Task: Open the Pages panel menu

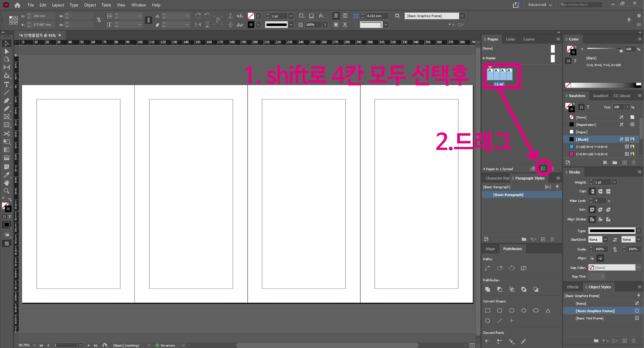Action: pos(558,39)
